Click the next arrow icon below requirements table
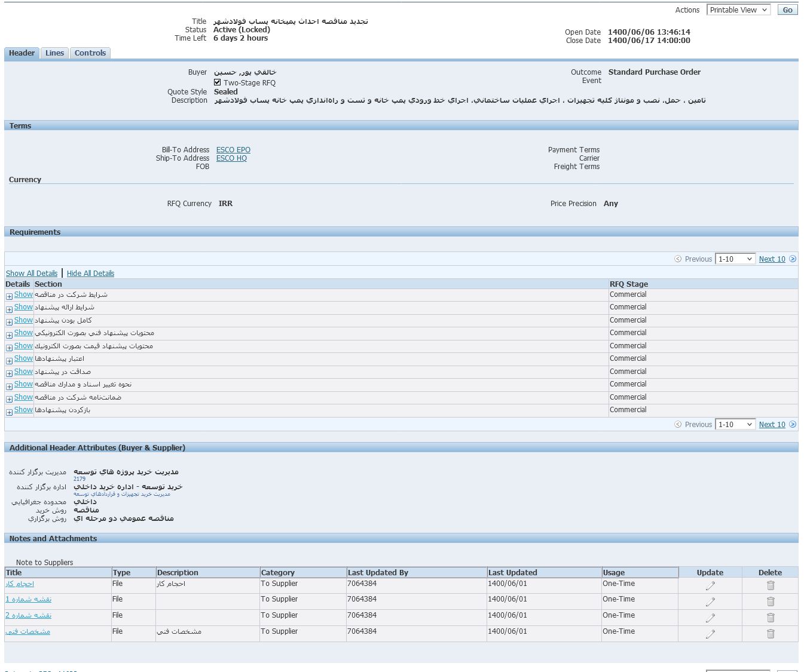Screen dimensions: 804x672 [x=793, y=424]
